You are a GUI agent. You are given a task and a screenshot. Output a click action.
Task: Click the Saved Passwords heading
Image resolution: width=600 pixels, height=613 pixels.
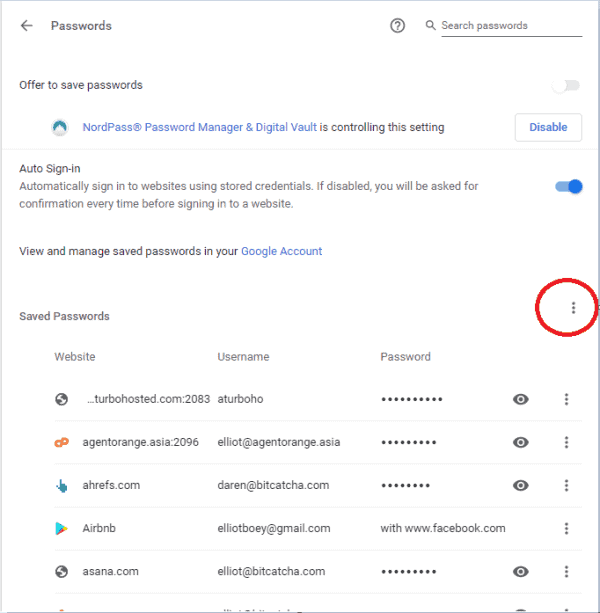[x=64, y=316]
